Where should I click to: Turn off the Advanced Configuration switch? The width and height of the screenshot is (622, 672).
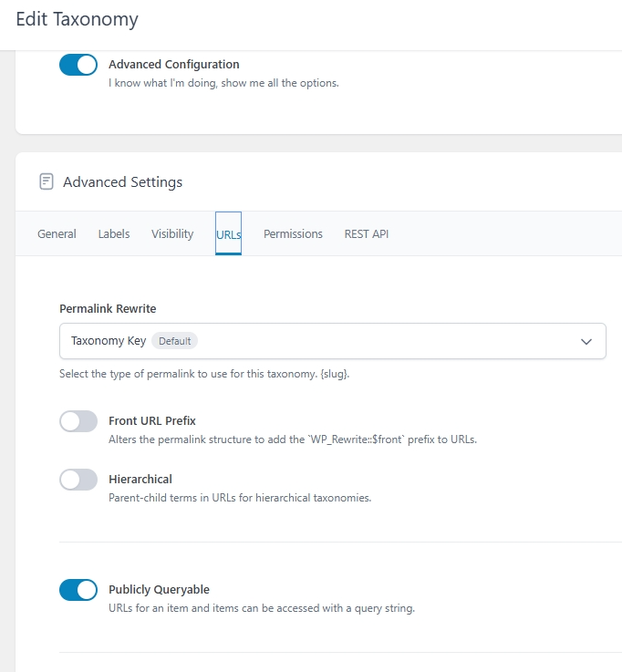[x=78, y=65]
